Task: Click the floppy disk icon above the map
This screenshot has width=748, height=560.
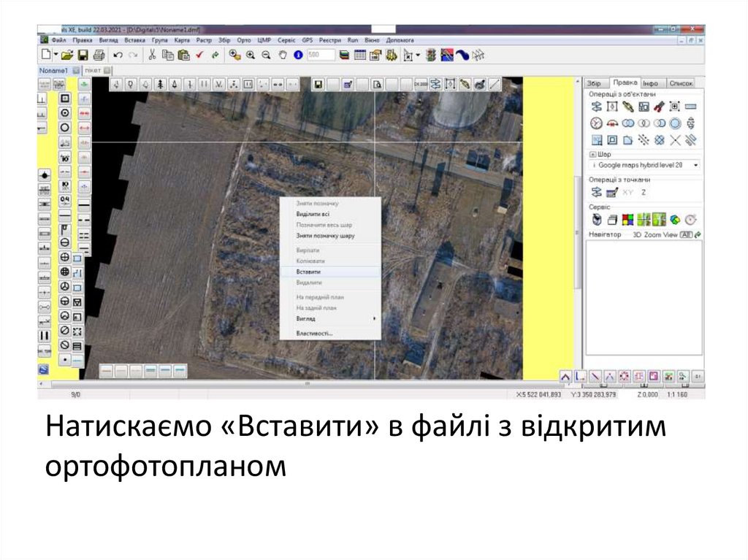Action: click(x=318, y=85)
